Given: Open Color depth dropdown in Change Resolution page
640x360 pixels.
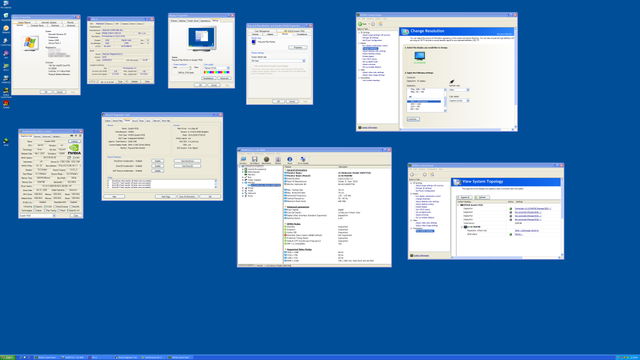Looking at the screenshot, I should 459,101.
